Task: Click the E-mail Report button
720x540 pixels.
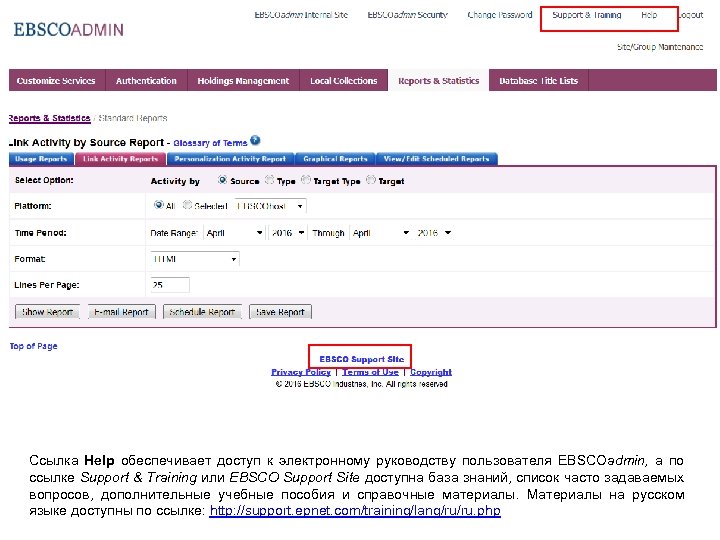Action: pos(122,312)
